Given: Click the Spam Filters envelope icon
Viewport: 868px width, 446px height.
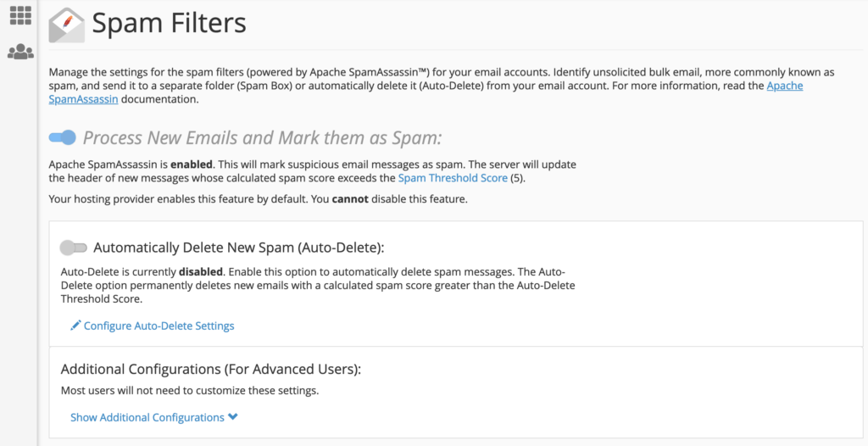Looking at the screenshot, I should point(66,25).
